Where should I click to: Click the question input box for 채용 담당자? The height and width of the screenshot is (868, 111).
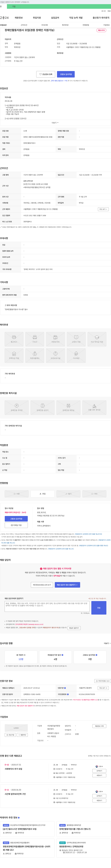point(47,606)
